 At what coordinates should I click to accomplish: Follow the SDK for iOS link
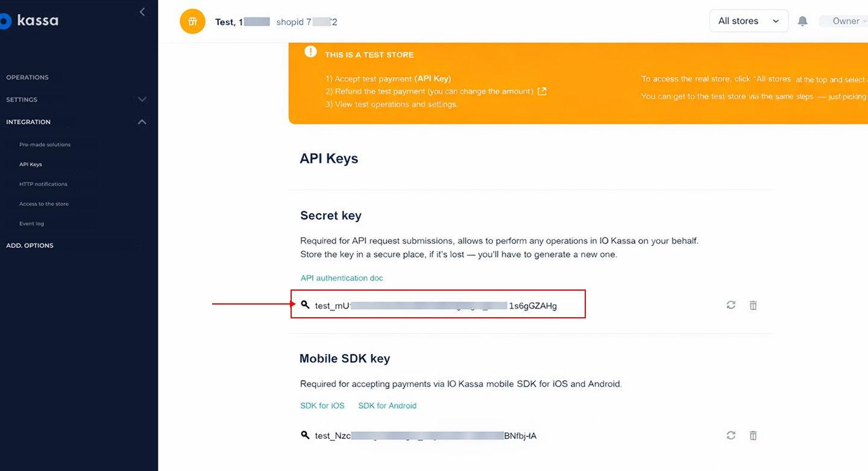tap(322, 406)
